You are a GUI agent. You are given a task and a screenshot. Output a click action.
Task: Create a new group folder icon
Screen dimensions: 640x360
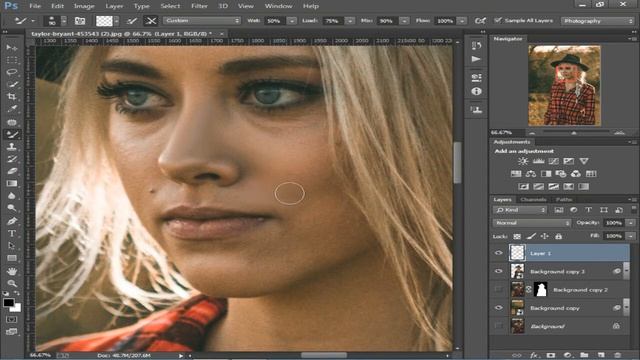[584, 355]
